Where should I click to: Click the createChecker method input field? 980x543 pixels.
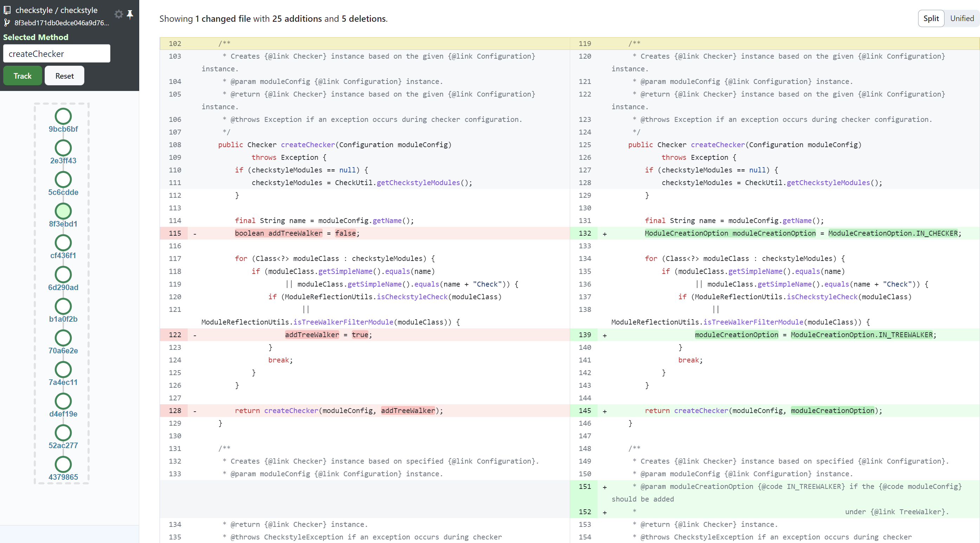[x=57, y=54]
